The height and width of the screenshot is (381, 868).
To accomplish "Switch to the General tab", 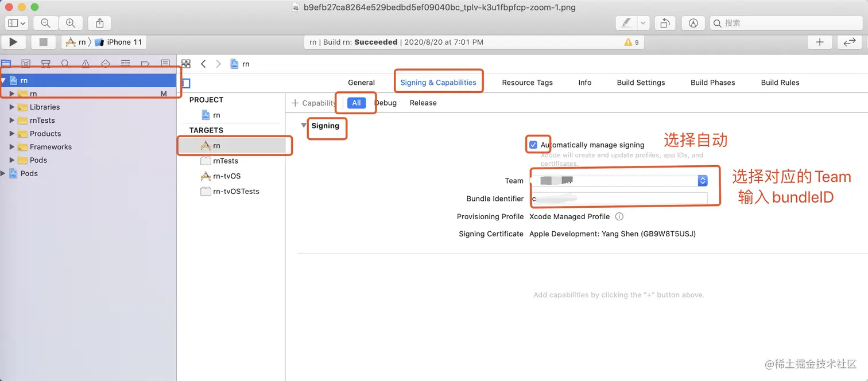I will click(361, 82).
